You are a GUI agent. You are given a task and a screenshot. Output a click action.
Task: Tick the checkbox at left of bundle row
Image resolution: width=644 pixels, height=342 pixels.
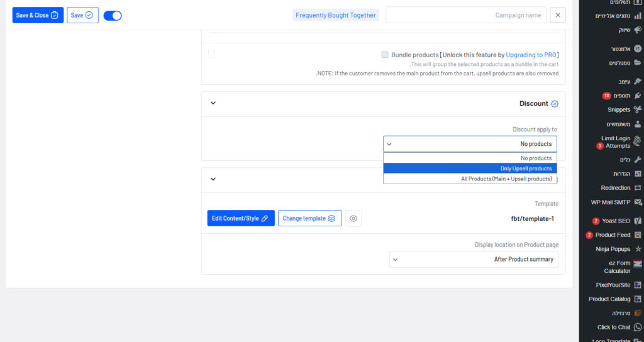point(211,55)
